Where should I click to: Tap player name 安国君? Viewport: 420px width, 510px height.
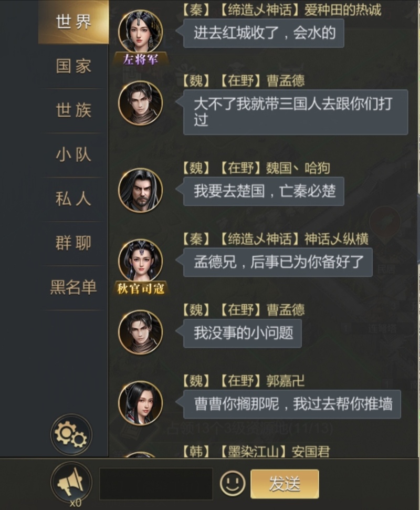point(311,452)
